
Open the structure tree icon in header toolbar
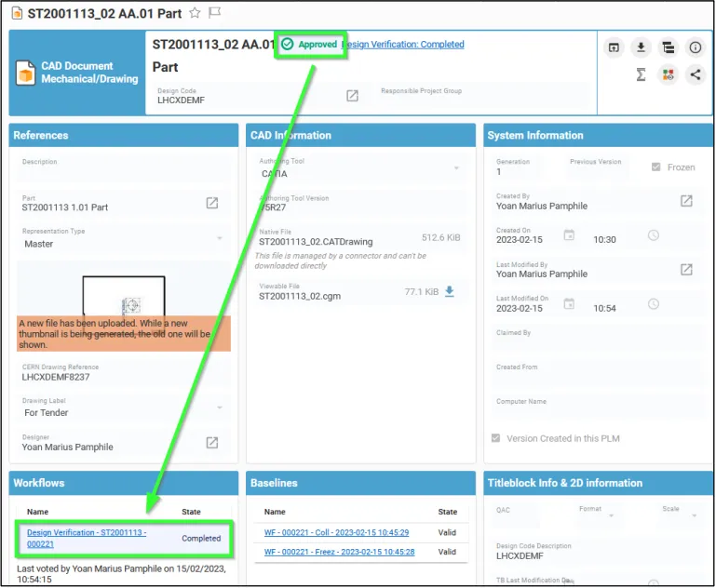(x=669, y=47)
